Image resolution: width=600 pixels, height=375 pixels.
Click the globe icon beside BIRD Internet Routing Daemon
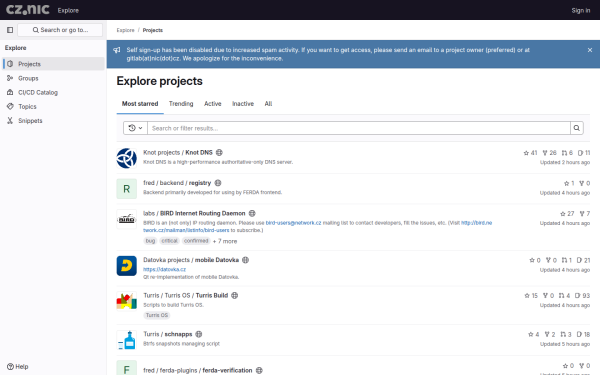(252, 213)
